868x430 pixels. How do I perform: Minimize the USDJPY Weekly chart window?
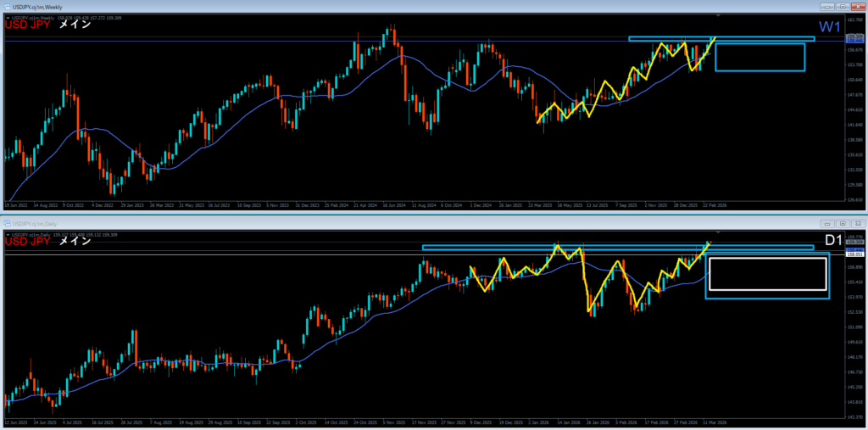pyautogui.click(x=828, y=7)
